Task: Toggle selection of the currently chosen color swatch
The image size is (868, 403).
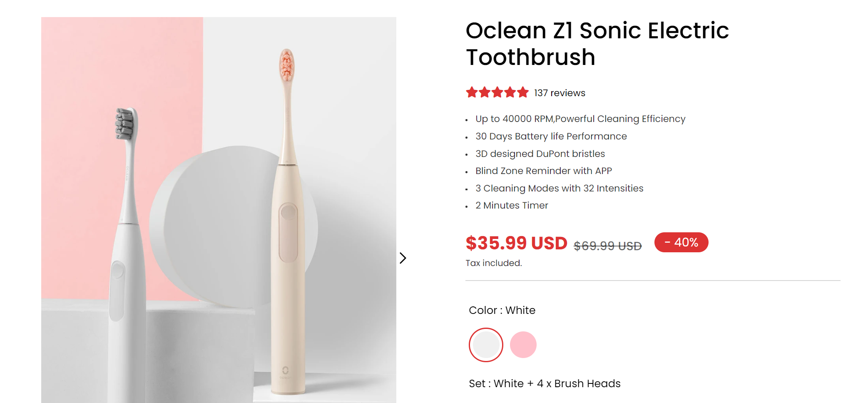Action: pos(485,345)
